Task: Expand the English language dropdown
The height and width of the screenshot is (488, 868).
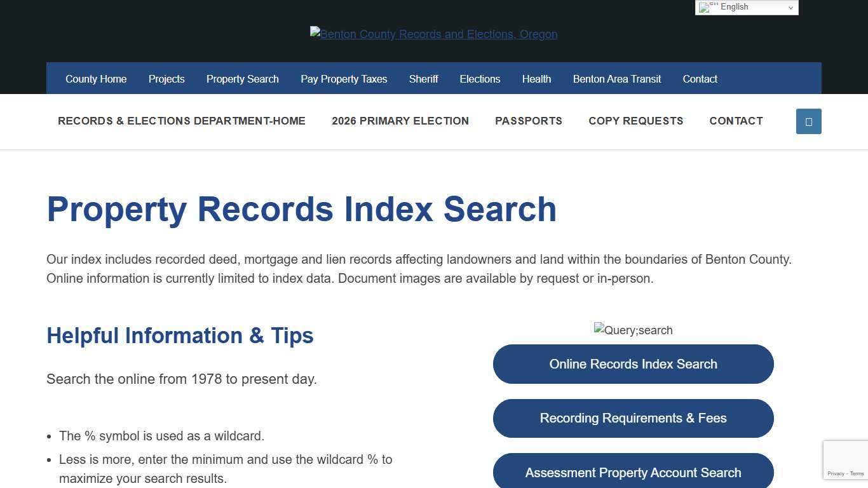Action: (x=747, y=7)
